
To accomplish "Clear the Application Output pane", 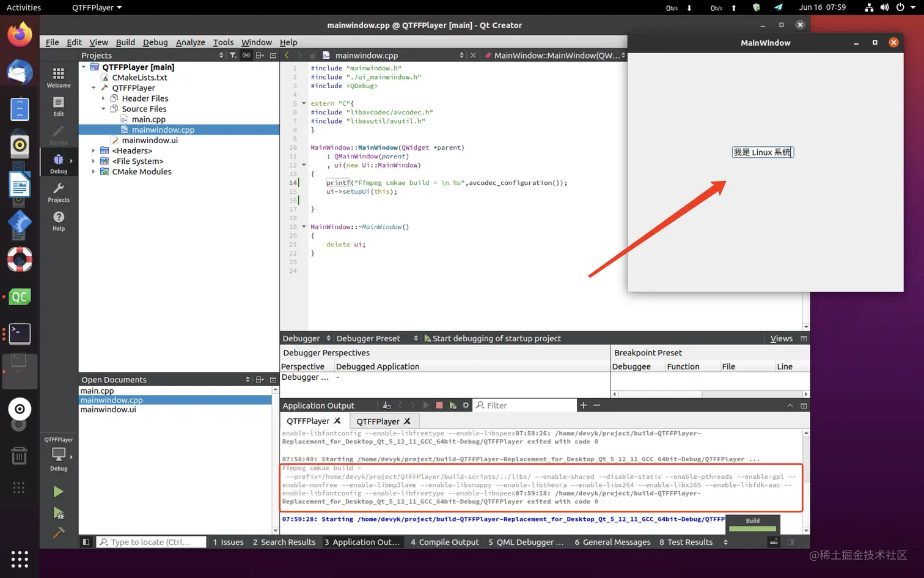I will click(386, 406).
